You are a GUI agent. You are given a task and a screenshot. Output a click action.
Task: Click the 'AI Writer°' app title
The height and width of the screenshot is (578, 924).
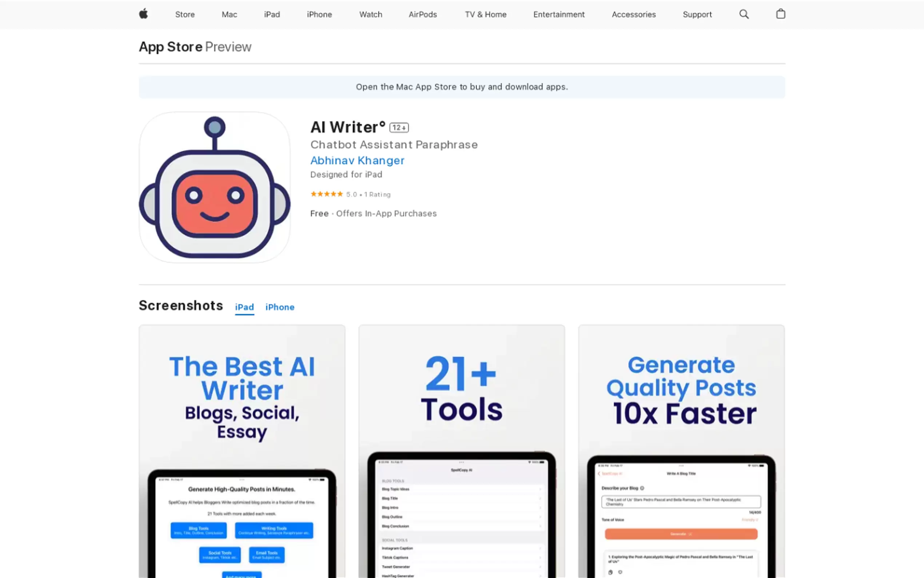point(348,127)
